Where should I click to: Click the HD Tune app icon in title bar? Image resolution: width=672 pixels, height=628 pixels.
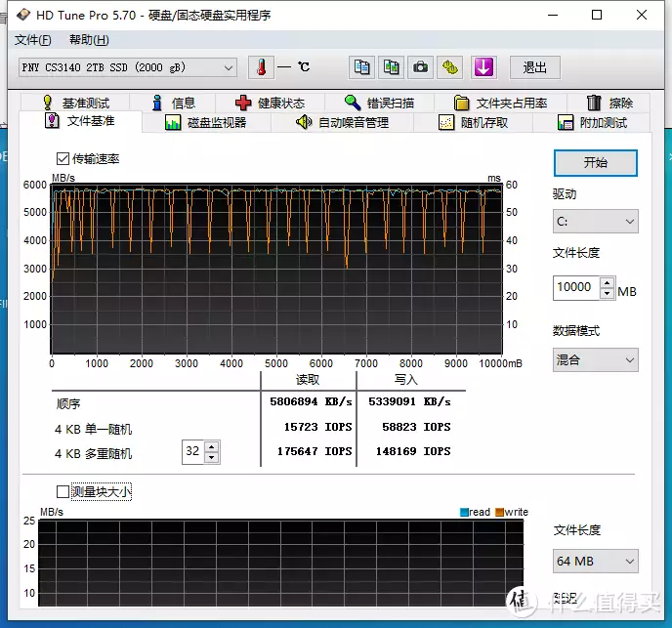(23, 15)
